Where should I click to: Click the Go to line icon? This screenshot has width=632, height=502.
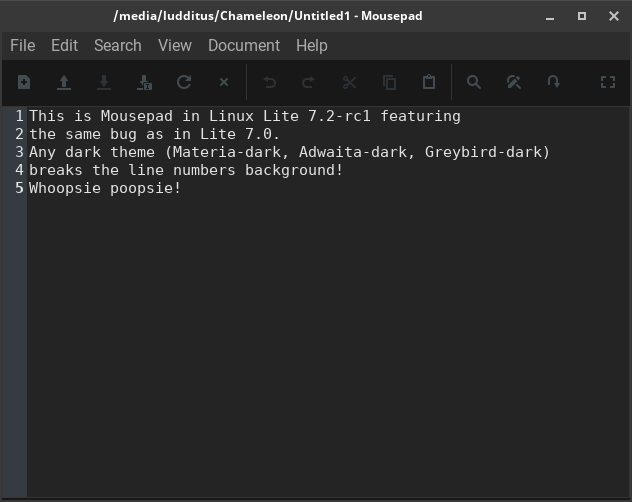(554, 83)
